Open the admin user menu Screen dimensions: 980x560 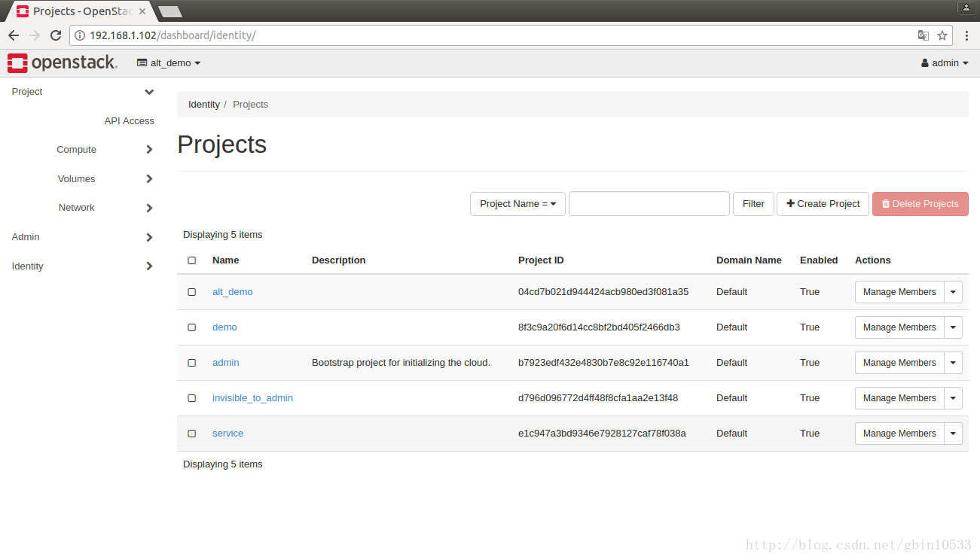point(945,63)
